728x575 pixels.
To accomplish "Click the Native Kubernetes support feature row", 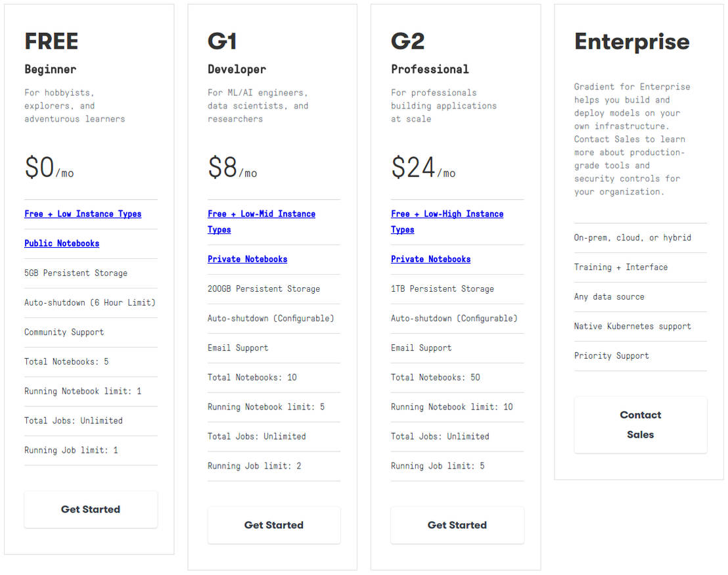I will (632, 326).
